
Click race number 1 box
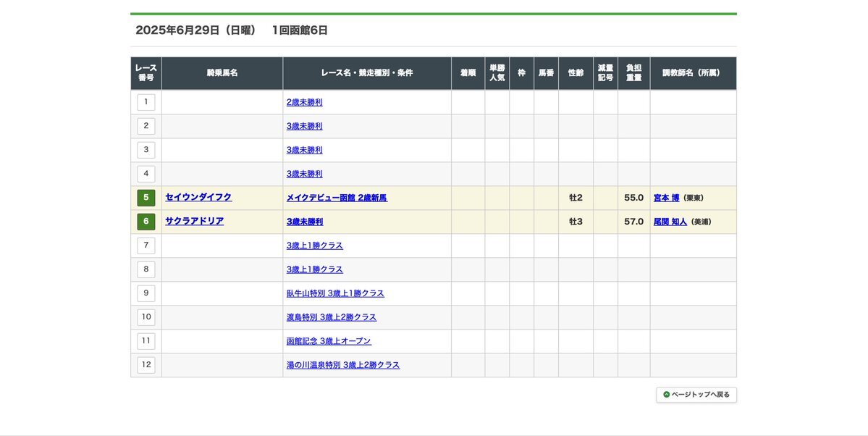(x=146, y=102)
